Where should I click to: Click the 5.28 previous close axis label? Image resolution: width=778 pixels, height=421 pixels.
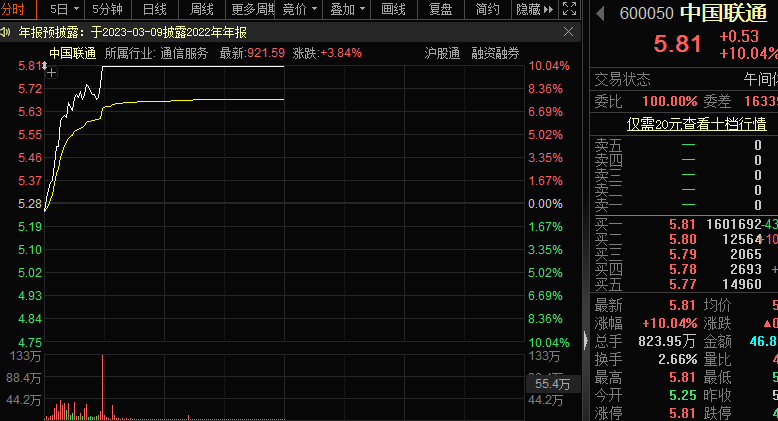coord(30,204)
